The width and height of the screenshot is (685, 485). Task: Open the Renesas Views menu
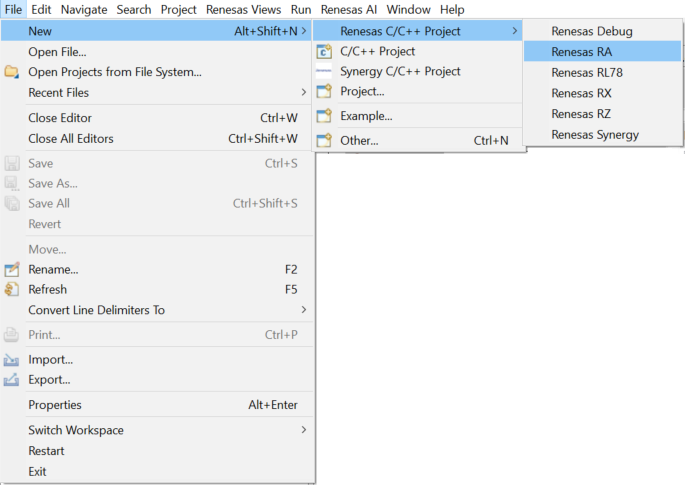243,9
